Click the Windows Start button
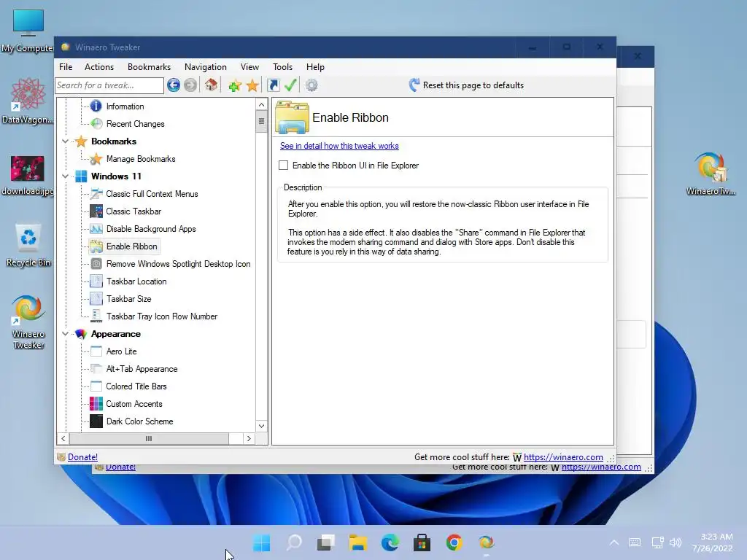 (x=262, y=542)
